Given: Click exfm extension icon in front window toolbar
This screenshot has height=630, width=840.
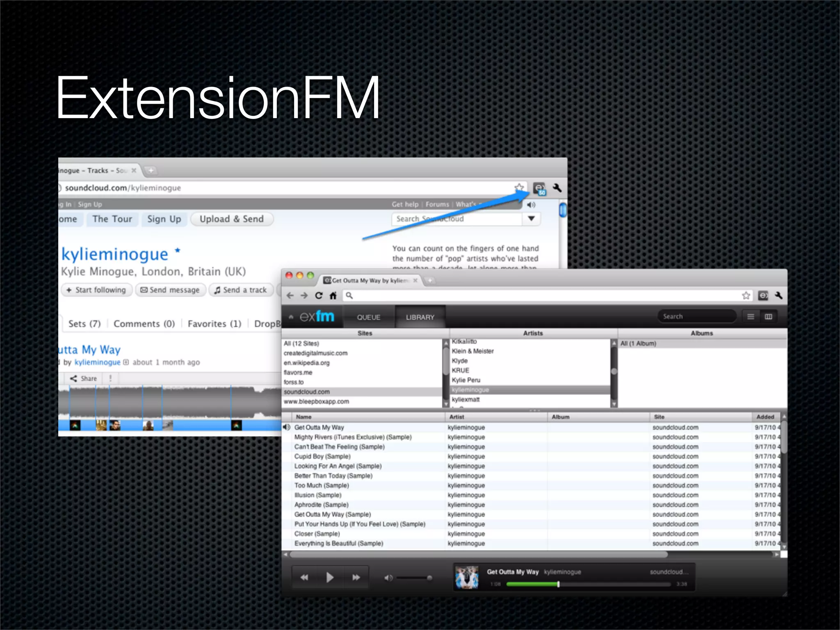Looking at the screenshot, I should click(x=763, y=295).
